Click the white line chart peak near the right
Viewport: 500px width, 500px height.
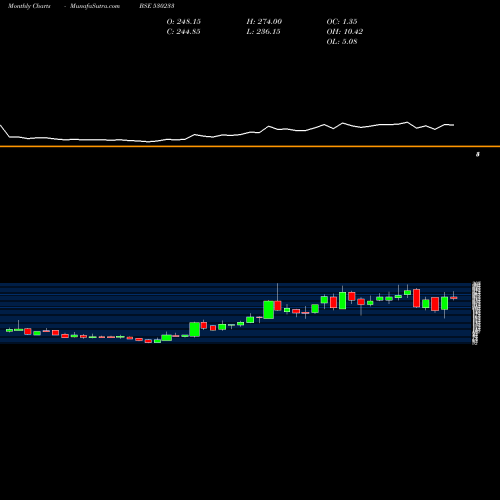click(x=407, y=122)
